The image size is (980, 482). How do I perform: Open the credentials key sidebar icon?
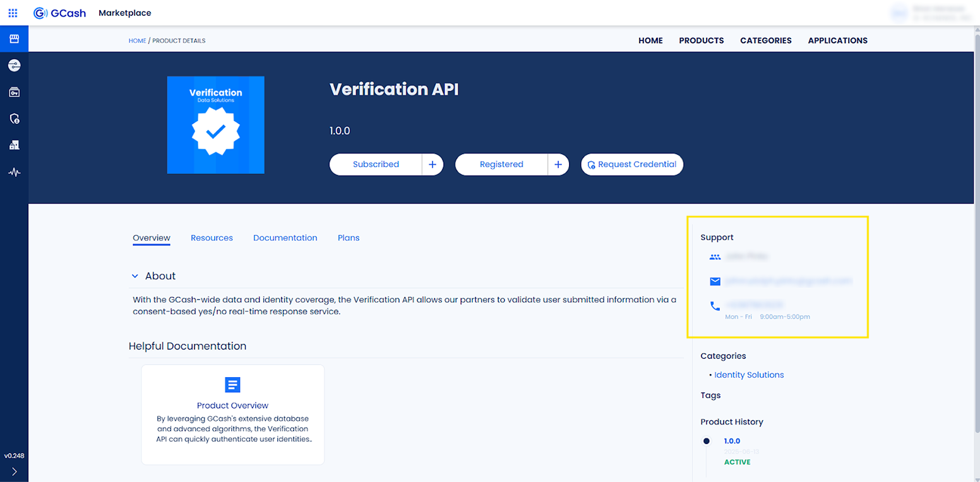pos(14,92)
